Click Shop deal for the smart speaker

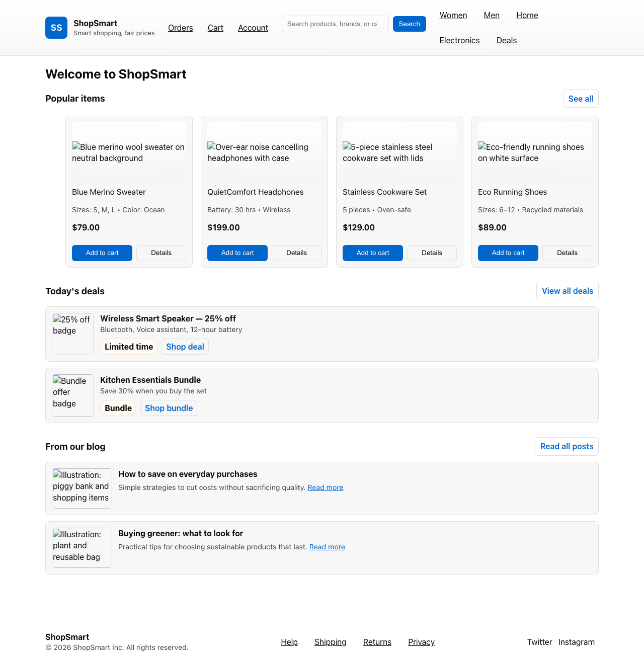[x=185, y=347]
